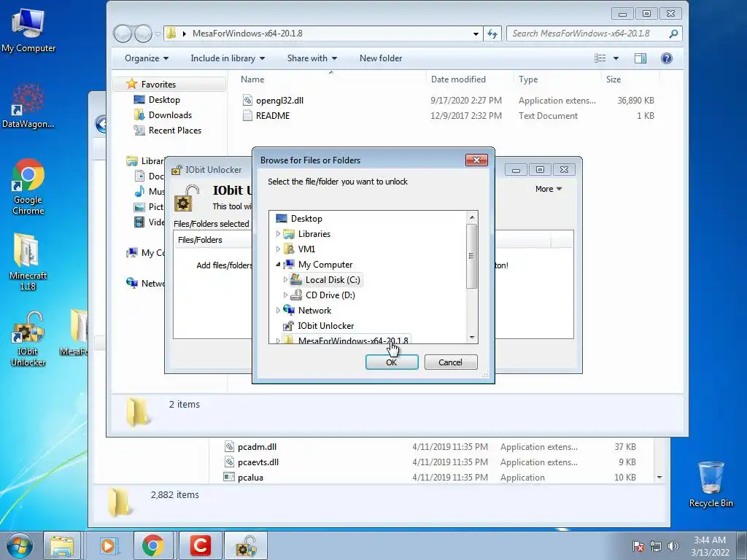Viewport: 747px width, 560px height.
Task: Open address bar history dropdown
Action: 476,34
